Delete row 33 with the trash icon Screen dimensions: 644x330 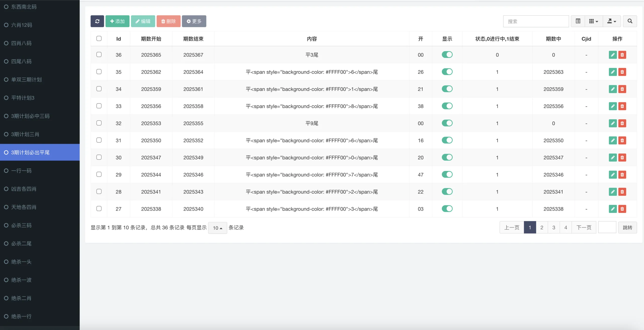[x=622, y=106]
